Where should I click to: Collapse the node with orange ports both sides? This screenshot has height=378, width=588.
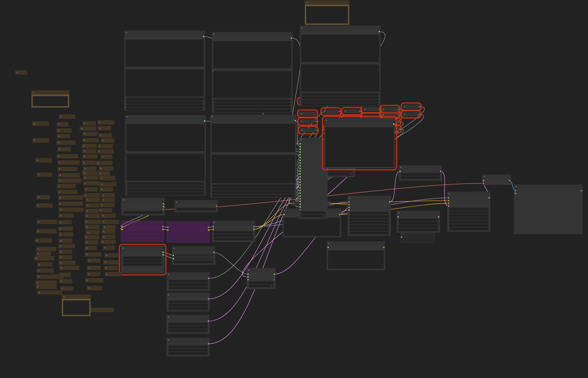(329, 244)
